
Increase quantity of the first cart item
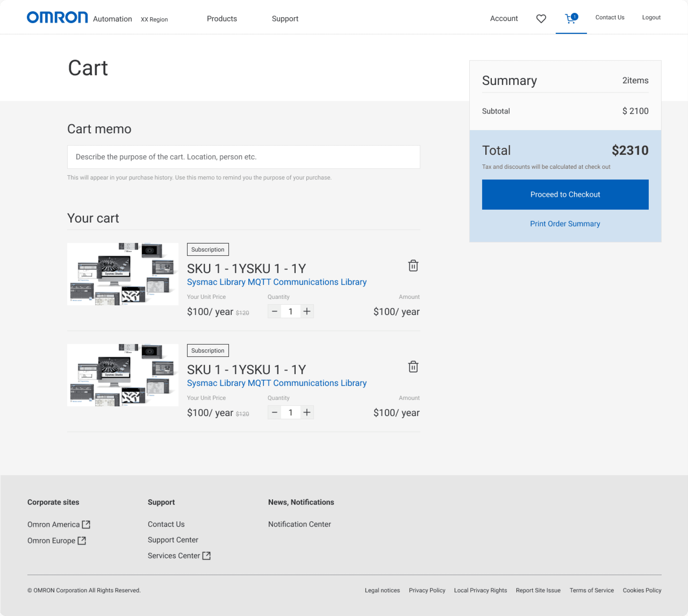point(307,311)
